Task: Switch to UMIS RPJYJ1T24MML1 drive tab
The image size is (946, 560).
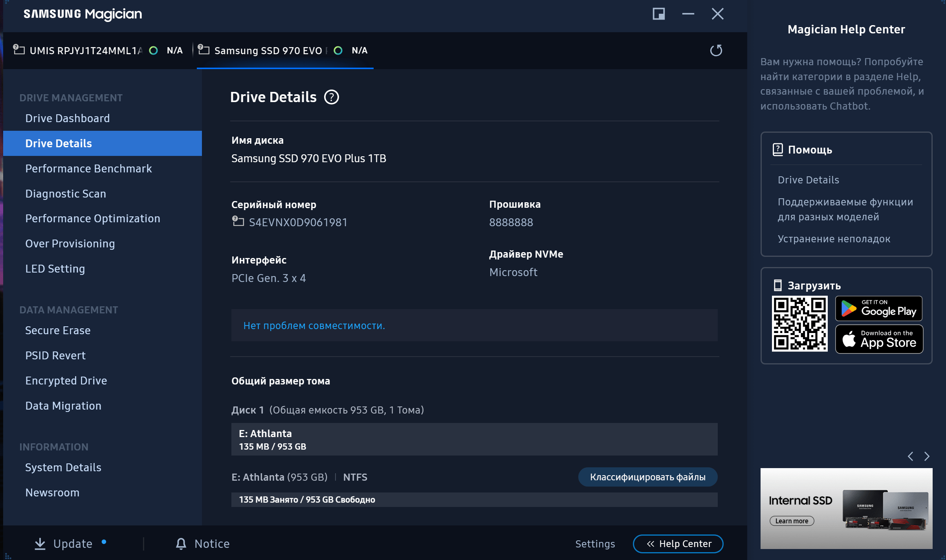Action: click(86, 51)
